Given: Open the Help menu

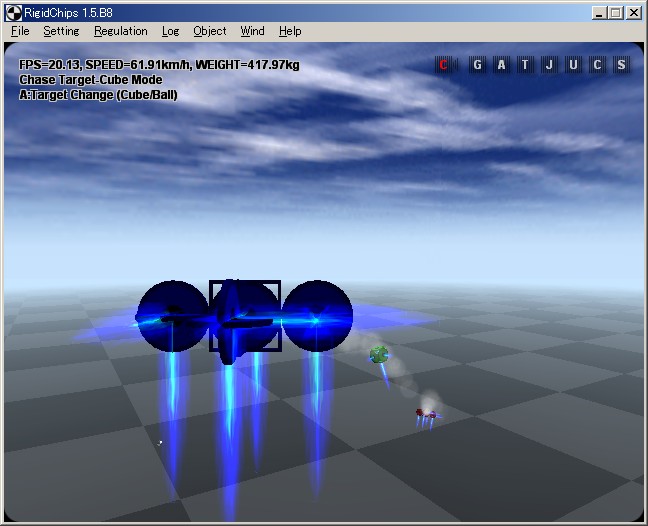Looking at the screenshot, I should tap(290, 31).
